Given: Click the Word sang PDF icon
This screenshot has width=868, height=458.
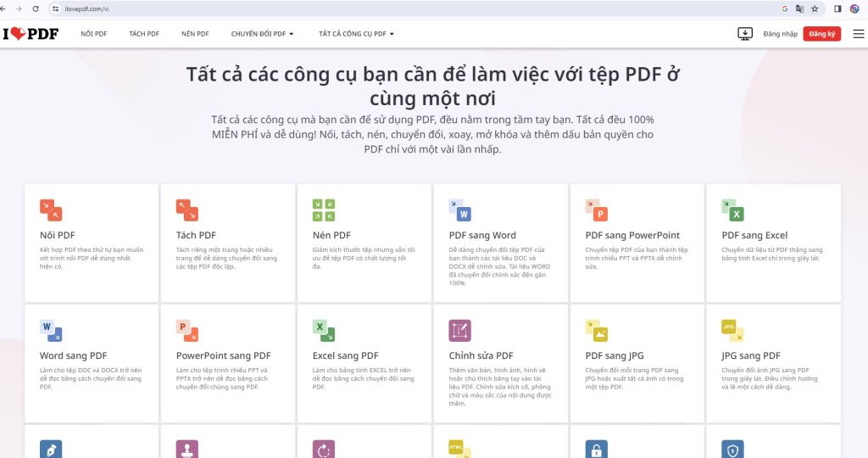Looking at the screenshot, I should click(x=51, y=331).
